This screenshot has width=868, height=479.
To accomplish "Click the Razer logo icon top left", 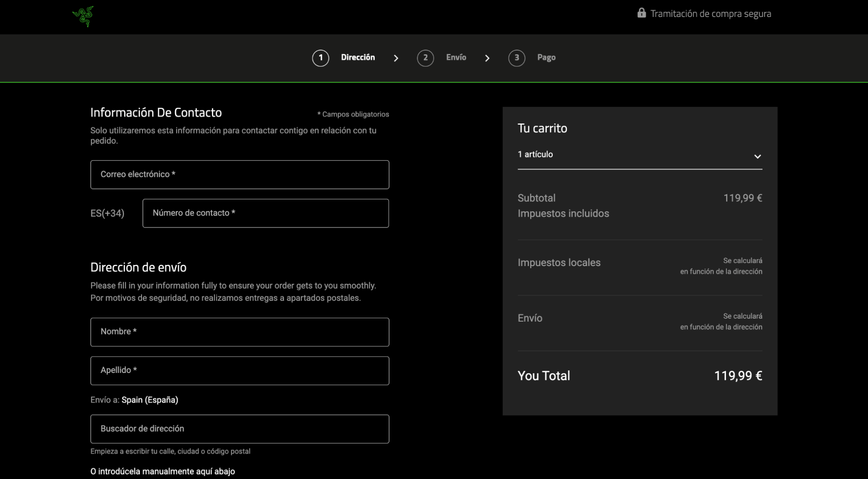I will 83,16.
